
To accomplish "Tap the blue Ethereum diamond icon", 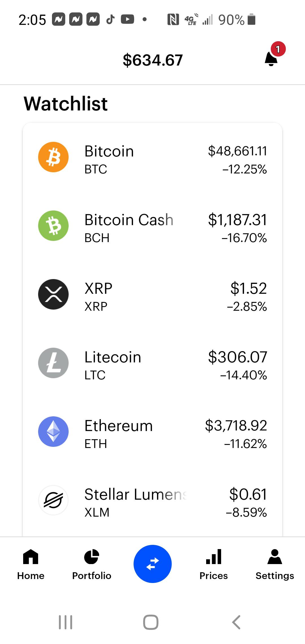I will coord(53,432).
